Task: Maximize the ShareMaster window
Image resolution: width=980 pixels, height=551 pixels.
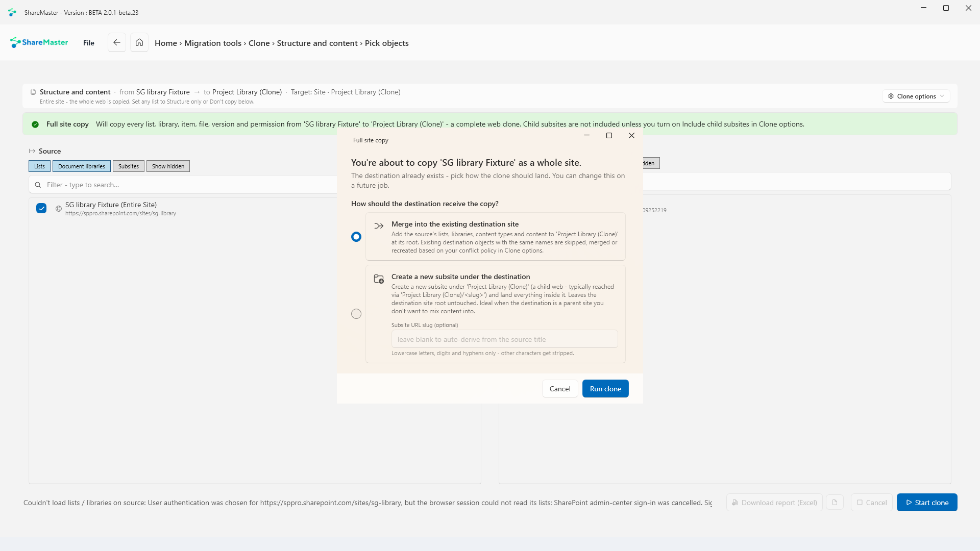Action: pyautogui.click(x=946, y=8)
